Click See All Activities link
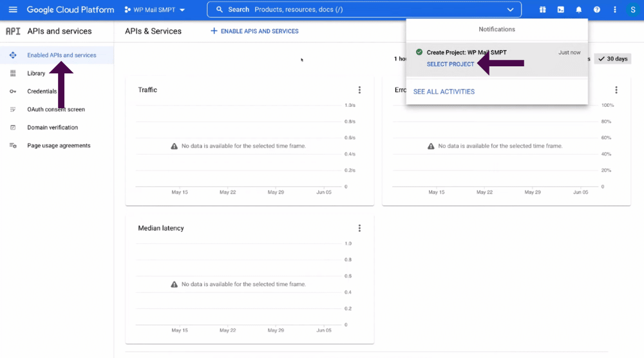The height and width of the screenshot is (358, 644). point(444,91)
